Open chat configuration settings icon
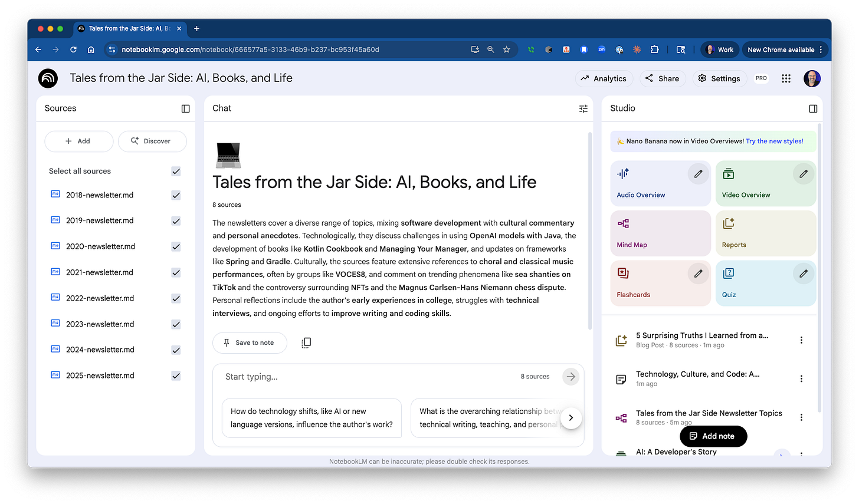 click(x=583, y=108)
